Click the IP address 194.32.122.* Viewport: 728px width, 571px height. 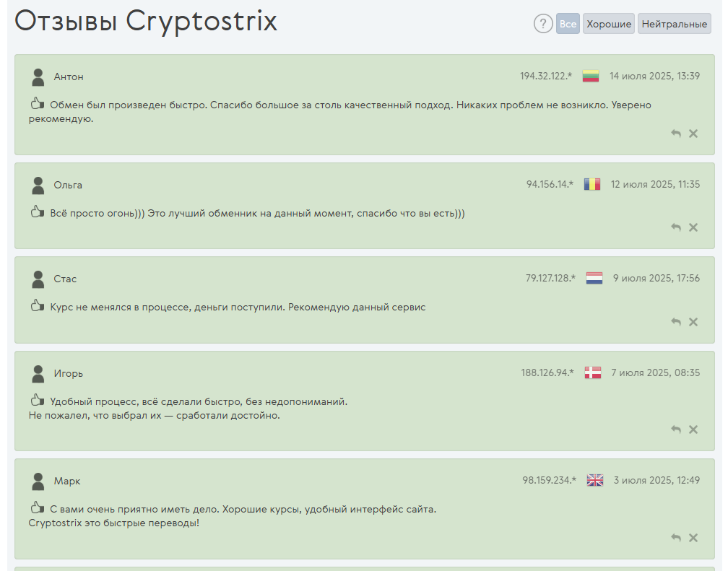point(546,76)
